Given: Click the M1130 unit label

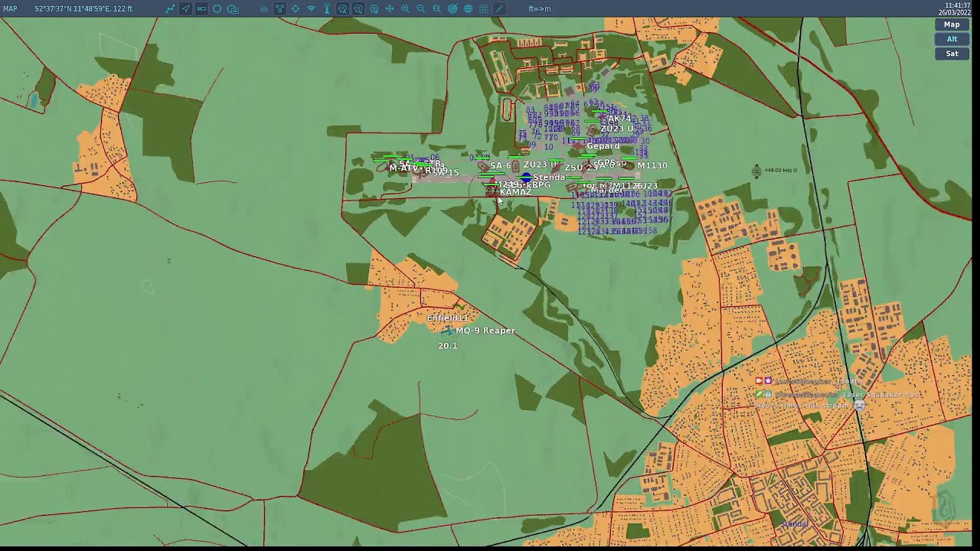Looking at the screenshot, I should coord(652,165).
